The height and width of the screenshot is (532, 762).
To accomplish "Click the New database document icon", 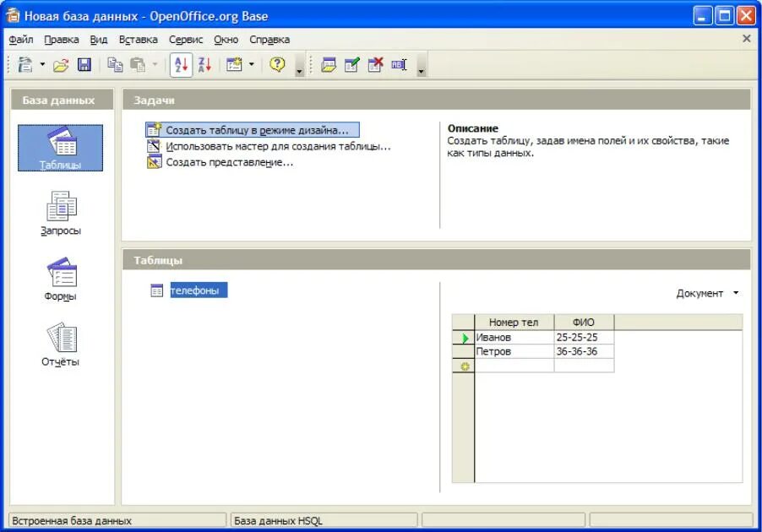I will pyautogui.click(x=24, y=65).
